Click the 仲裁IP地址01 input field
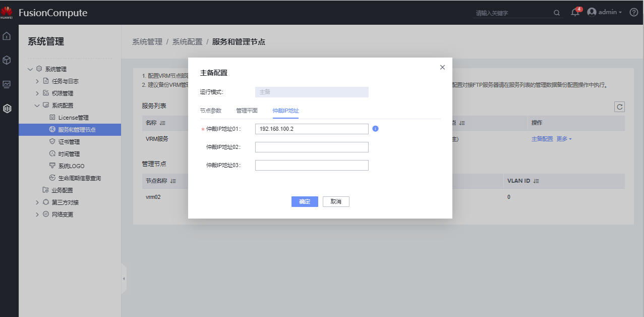 (x=312, y=129)
